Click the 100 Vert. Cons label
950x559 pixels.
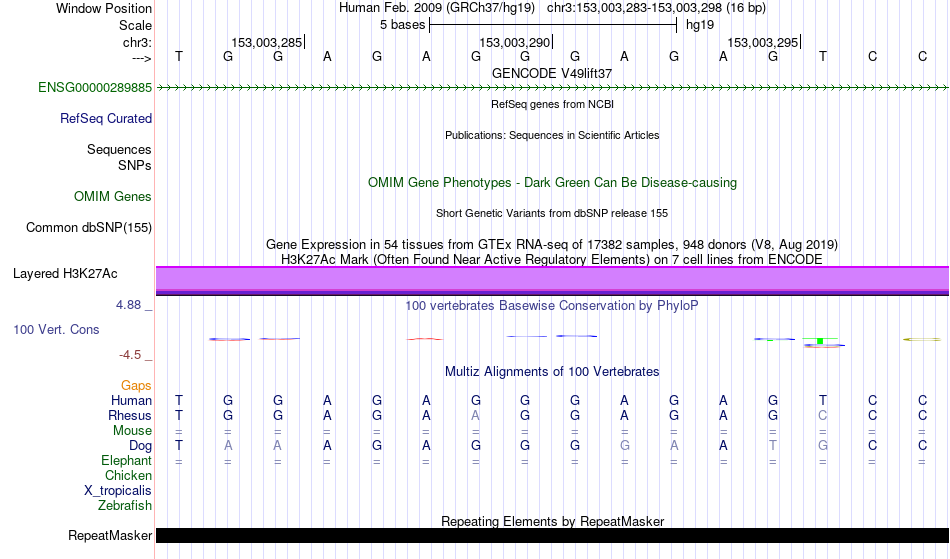click(56, 329)
